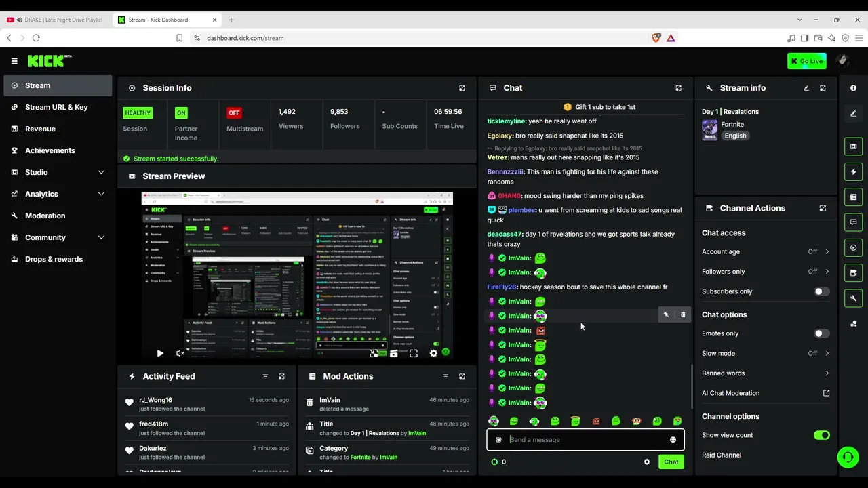Viewport: 868px width, 488px height.
Task: Open Followers only setting chevron
Action: (x=827, y=272)
